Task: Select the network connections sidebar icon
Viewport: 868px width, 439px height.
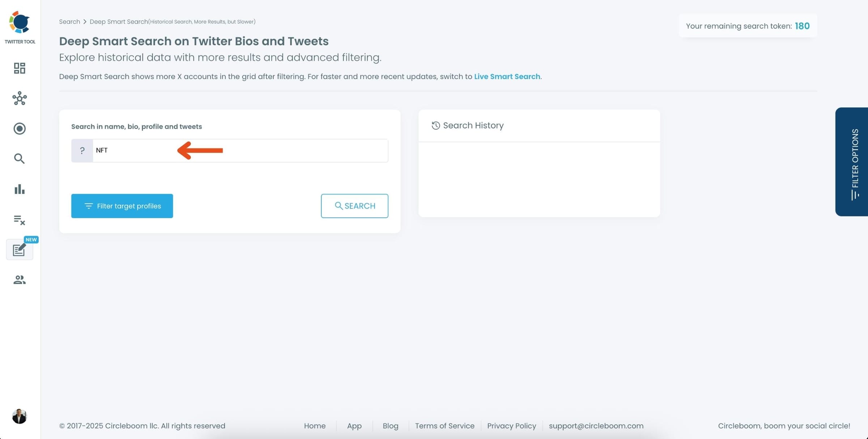Action: 19,98
